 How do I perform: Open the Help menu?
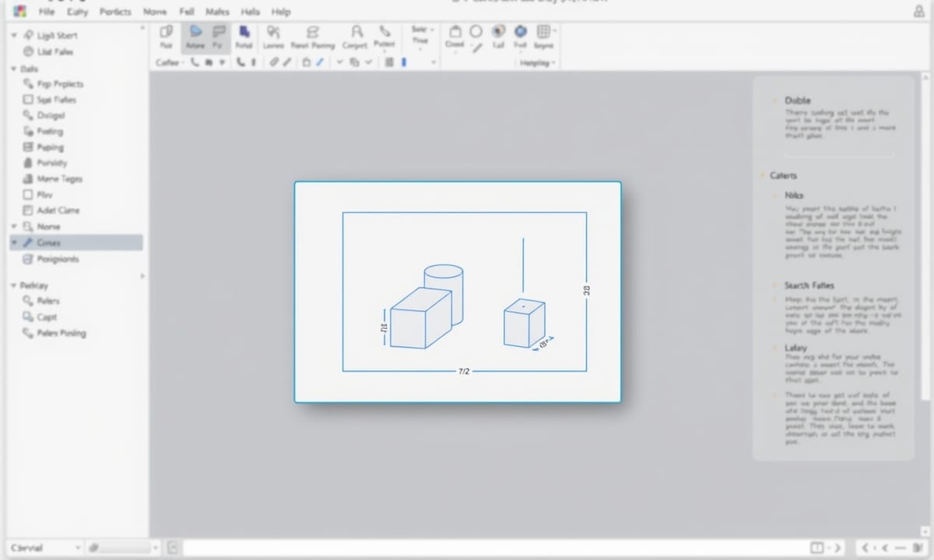coord(280,12)
